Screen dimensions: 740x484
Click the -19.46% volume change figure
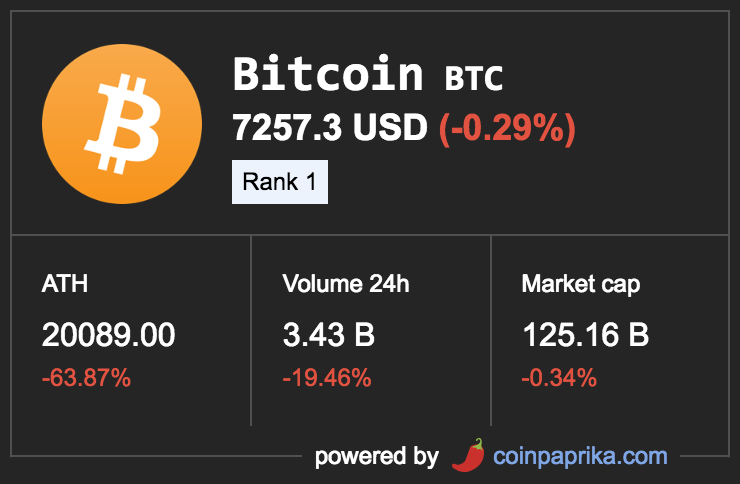tap(327, 378)
